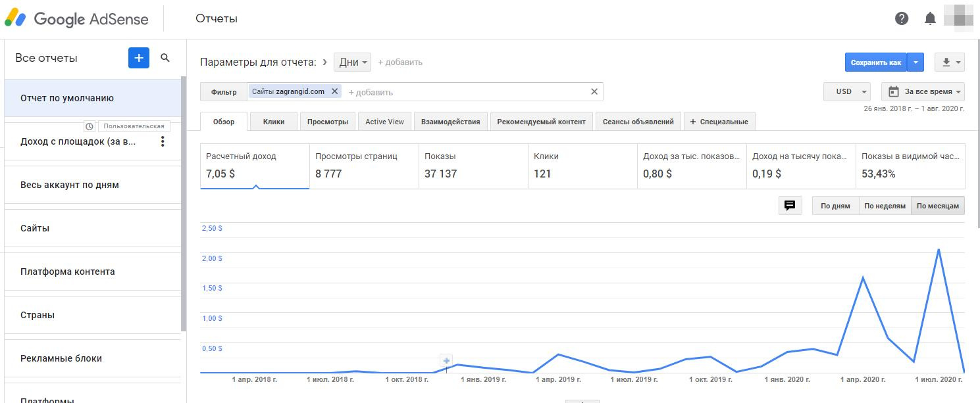Click the blue plus new report icon
The height and width of the screenshot is (403, 980).
(x=139, y=58)
